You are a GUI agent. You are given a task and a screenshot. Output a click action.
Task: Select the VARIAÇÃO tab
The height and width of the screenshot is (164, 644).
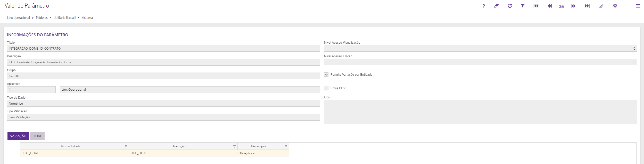(x=18, y=136)
